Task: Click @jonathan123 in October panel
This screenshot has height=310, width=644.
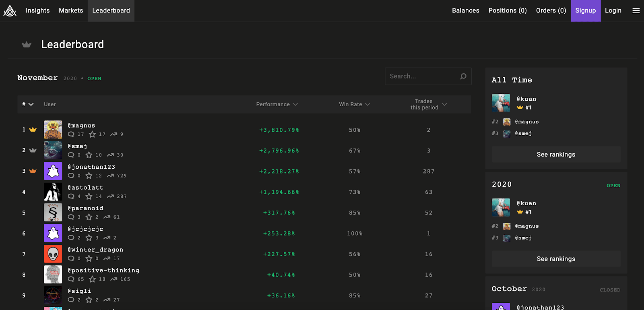Action: 540,307
